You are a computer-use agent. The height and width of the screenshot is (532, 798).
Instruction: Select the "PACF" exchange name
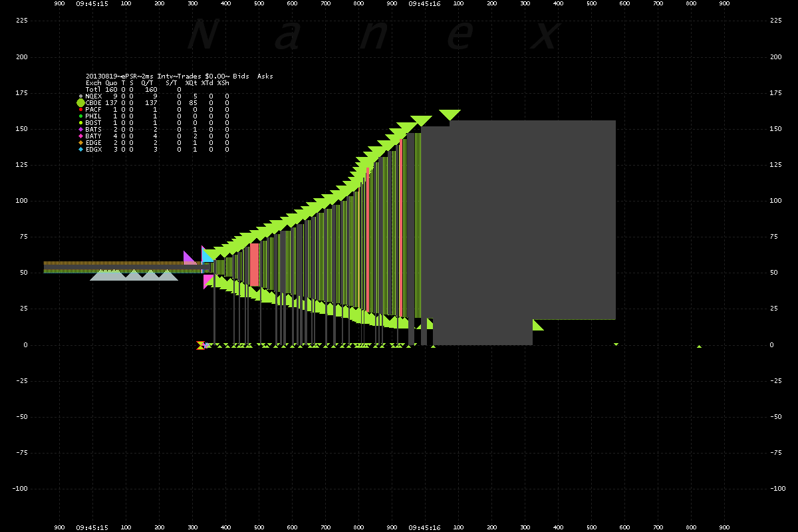(94, 110)
